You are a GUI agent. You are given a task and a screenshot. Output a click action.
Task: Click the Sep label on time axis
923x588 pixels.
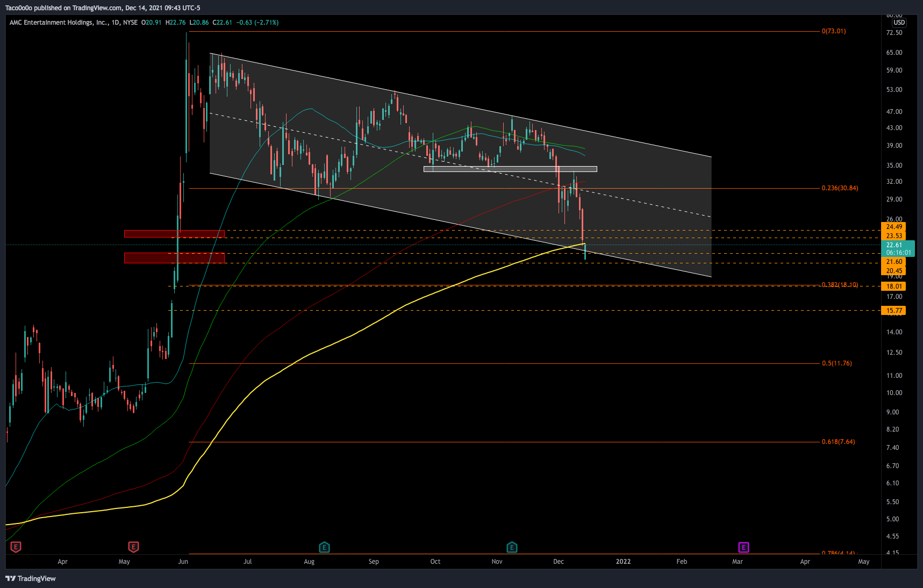[x=374, y=562]
